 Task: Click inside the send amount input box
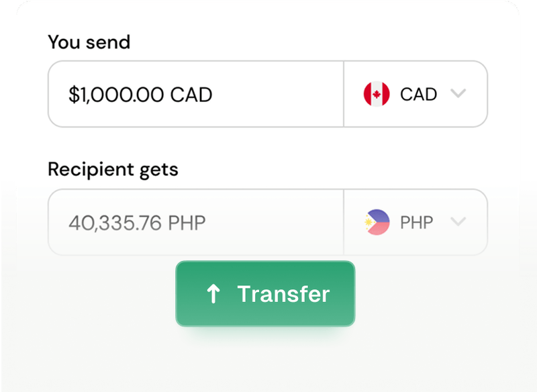[x=195, y=94]
